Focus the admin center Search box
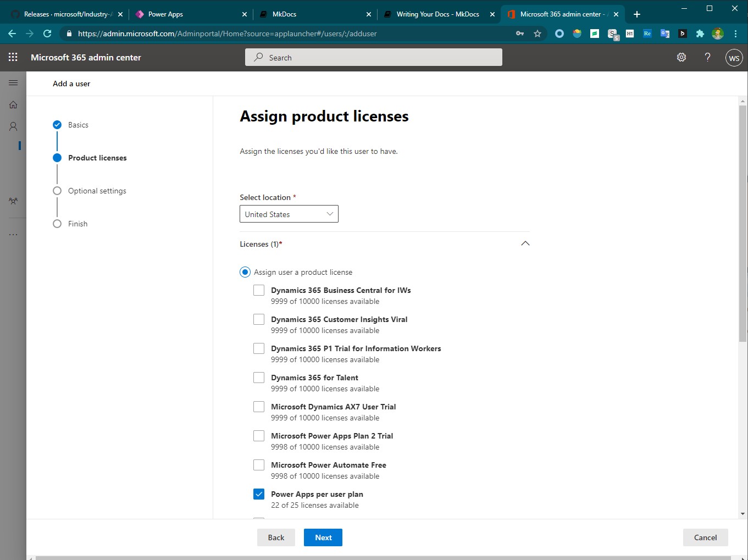Viewport: 748px width, 560px height. [x=374, y=57]
